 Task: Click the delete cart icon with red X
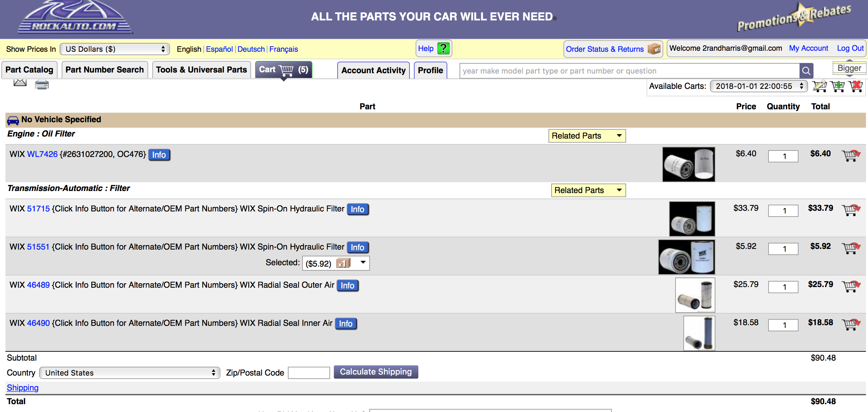click(x=856, y=86)
